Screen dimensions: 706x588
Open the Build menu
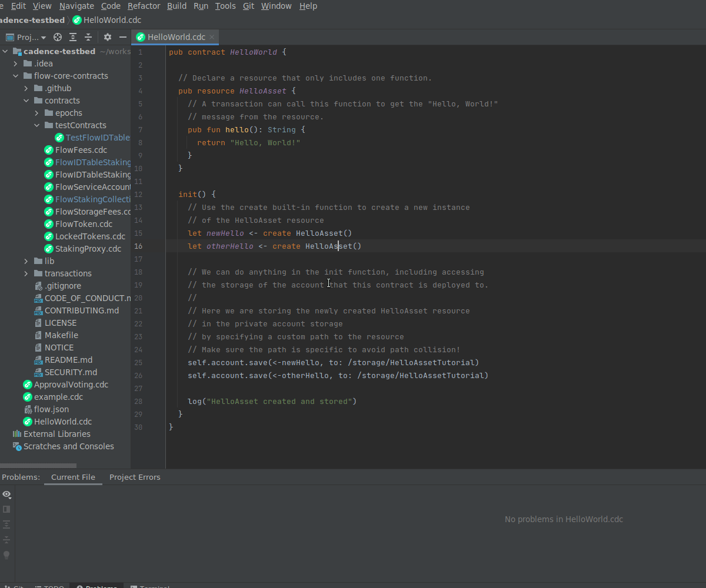(x=176, y=6)
